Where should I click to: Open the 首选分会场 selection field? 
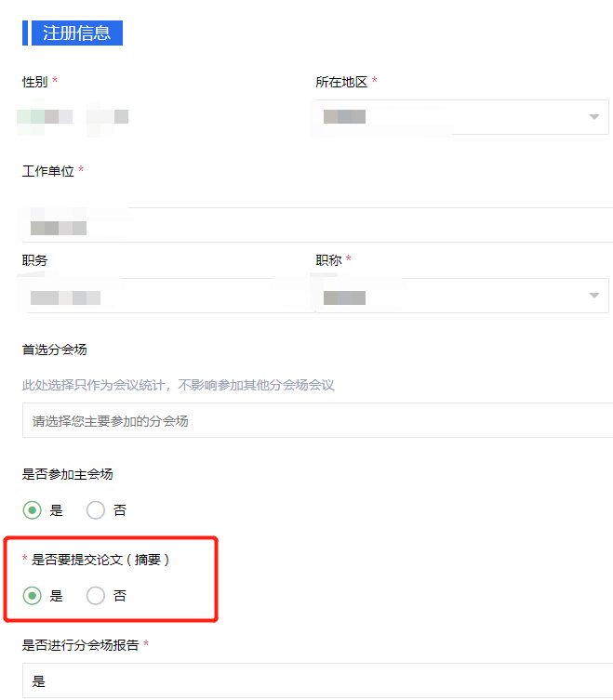click(316, 421)
